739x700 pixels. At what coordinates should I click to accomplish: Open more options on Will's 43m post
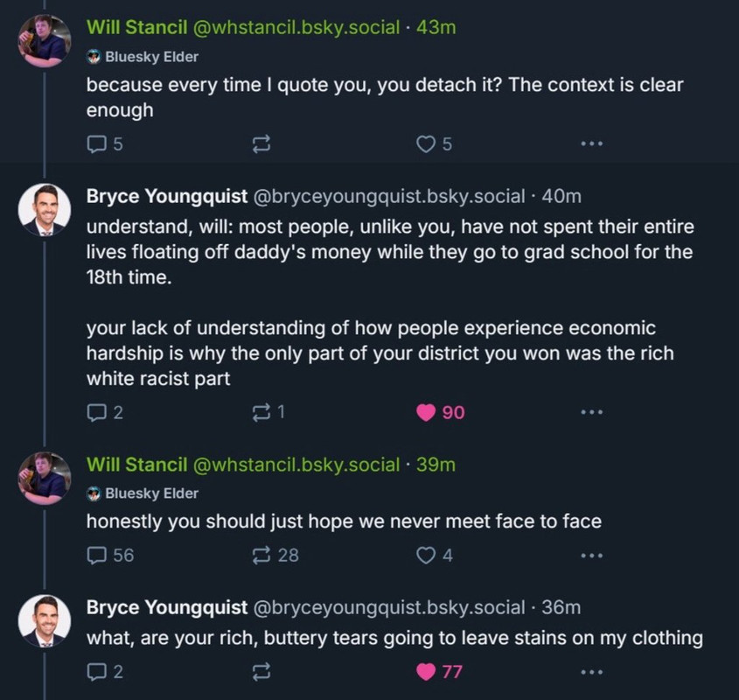tap(591, 145)
